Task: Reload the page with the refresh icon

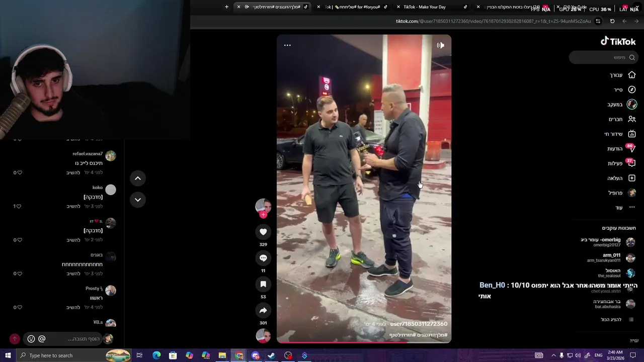Action: (612, 21)
